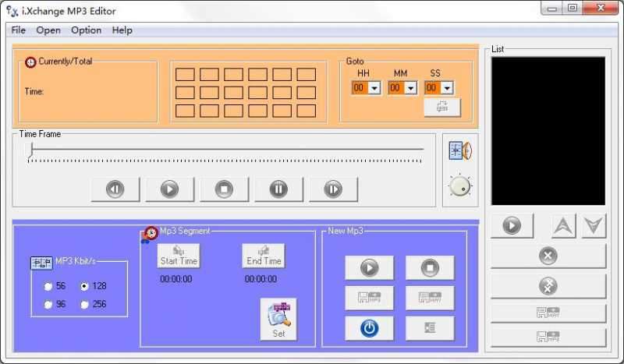Click the volume knob dial
This screenshot has height=364, width=624.
pyautogui.click(x=460, y=186)
